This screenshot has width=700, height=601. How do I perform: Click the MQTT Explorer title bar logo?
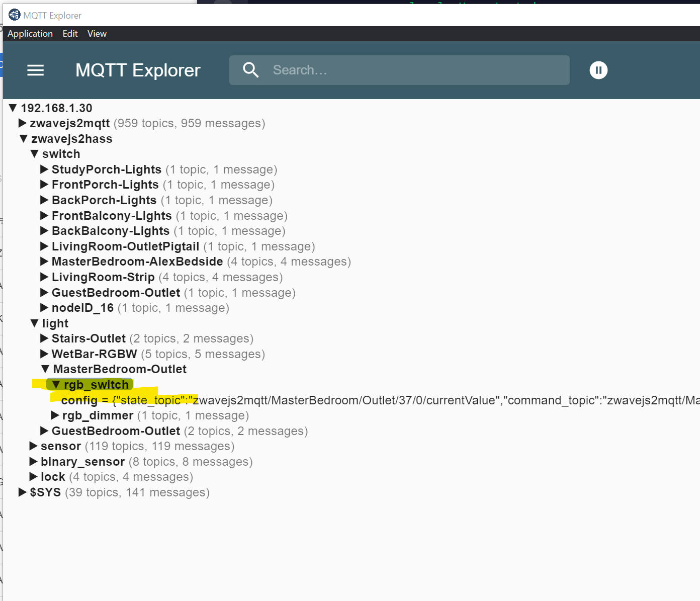(15, 15)
